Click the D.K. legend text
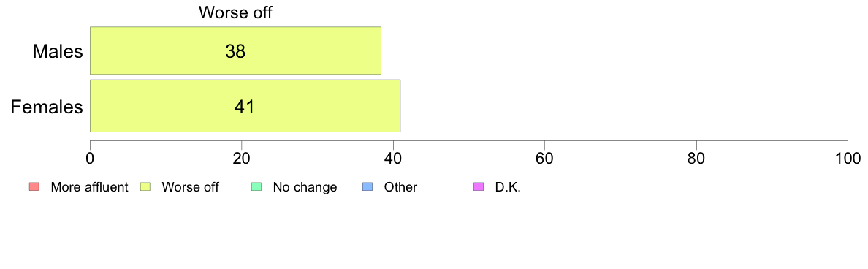Viewport: 868px width, 269px height. (x=509, y=187)
